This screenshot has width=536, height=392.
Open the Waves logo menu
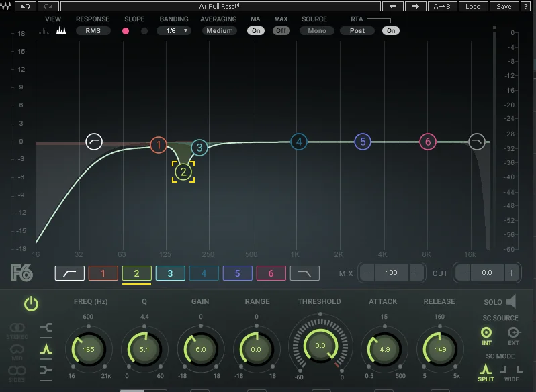(x=5, y=6)
